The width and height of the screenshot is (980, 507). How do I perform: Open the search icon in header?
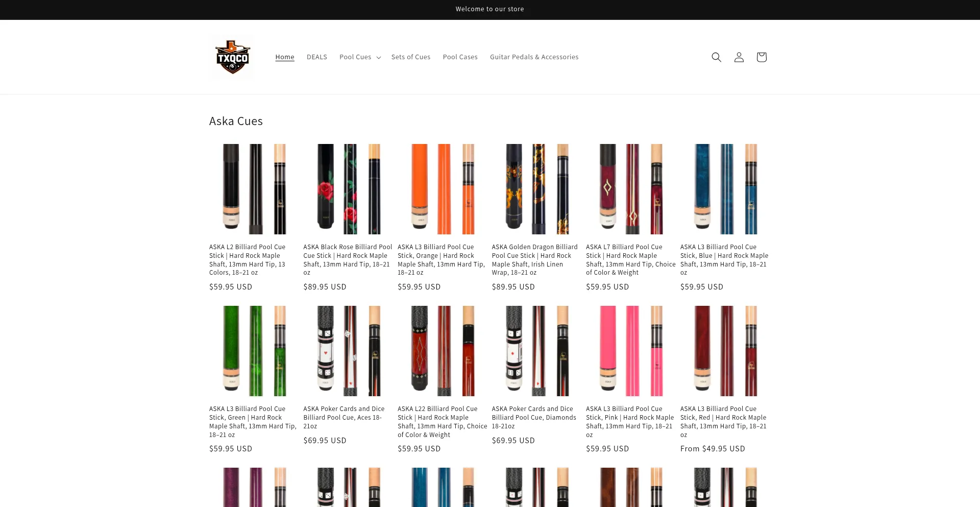click(x=716, y=57)
